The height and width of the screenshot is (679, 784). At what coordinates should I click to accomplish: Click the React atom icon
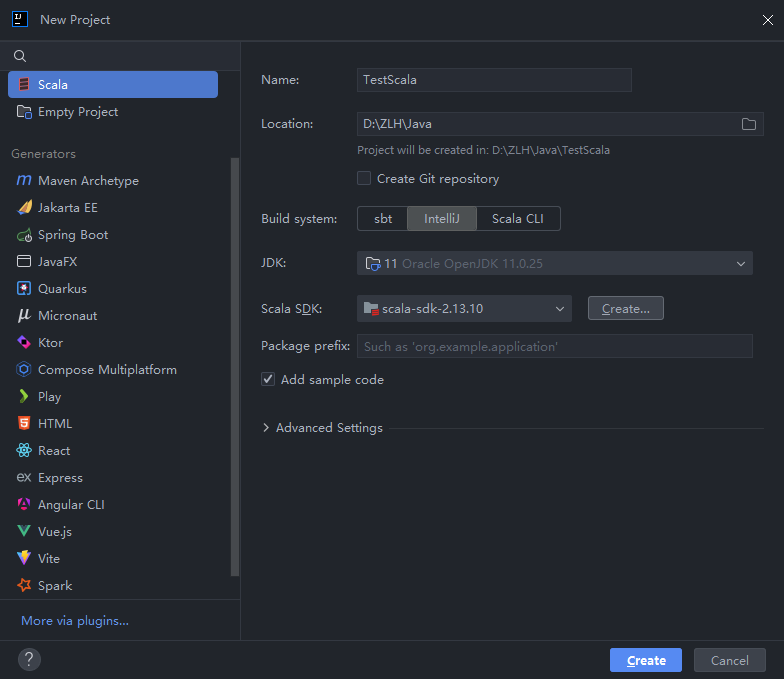24,450
